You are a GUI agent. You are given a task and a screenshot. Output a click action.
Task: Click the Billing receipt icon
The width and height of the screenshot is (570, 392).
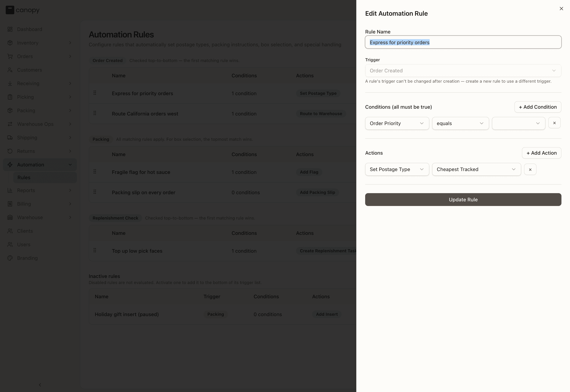(10, 204)
